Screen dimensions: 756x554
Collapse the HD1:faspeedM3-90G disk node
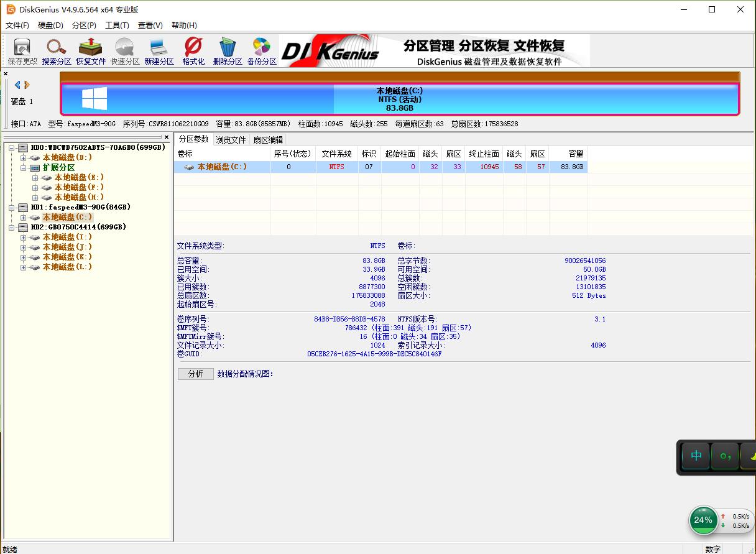(x=11, y=207)
